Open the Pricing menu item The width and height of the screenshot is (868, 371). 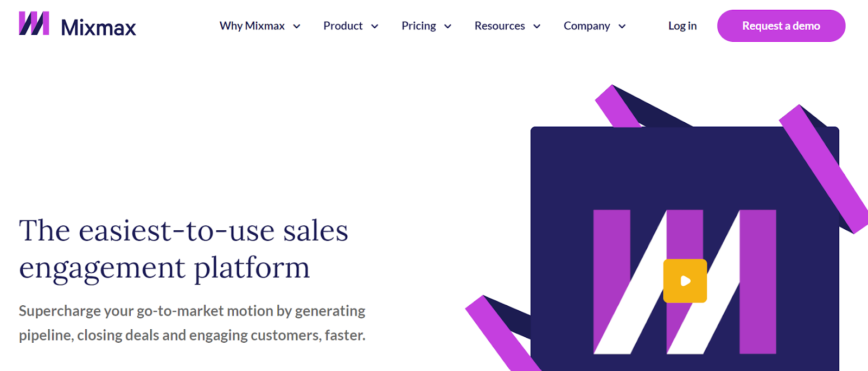click(x=418, y=26)
